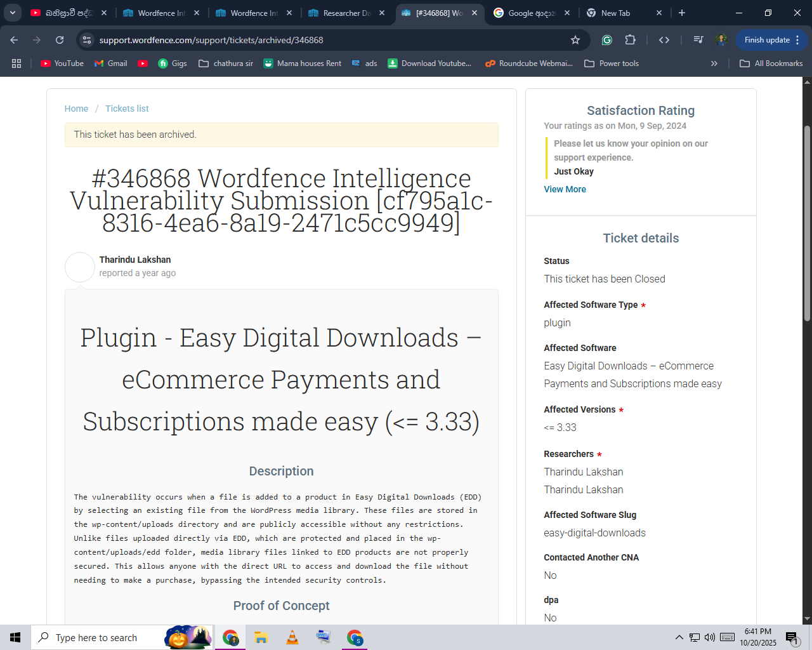Viewport: 812px width, 650px height.
Task: Open the Extensions puzzle menu
Action: click(630, 40)
